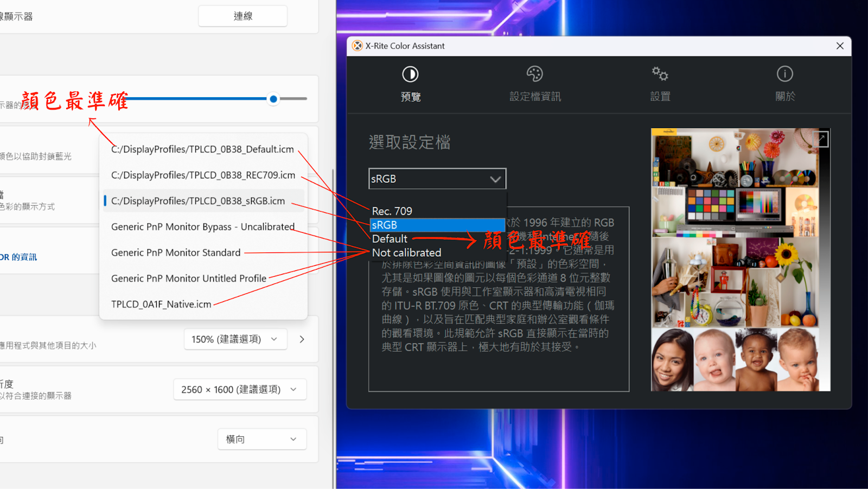Viewport: 868px width, 489px height.
Task: Open the 設置 settings gears icon
Action: 660,74
